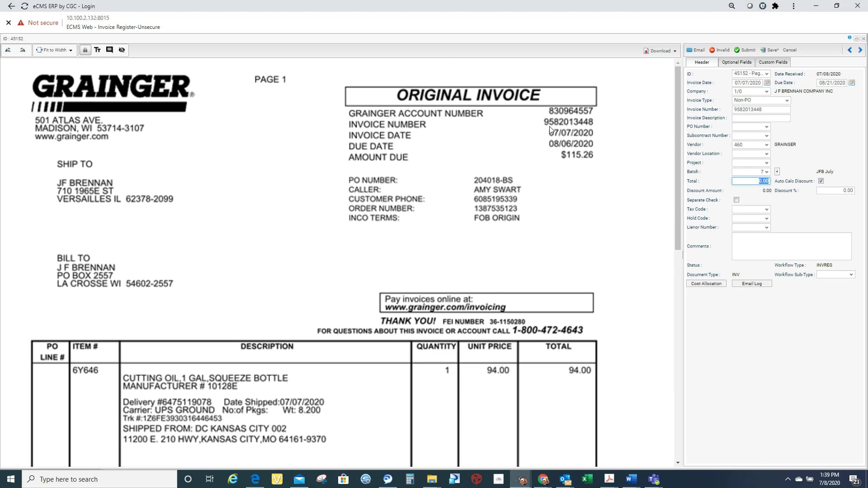This screenshot has height=488, width=868.
Task: Click the invoice viewer vertical scrollbar
Action: coord(677,158)
